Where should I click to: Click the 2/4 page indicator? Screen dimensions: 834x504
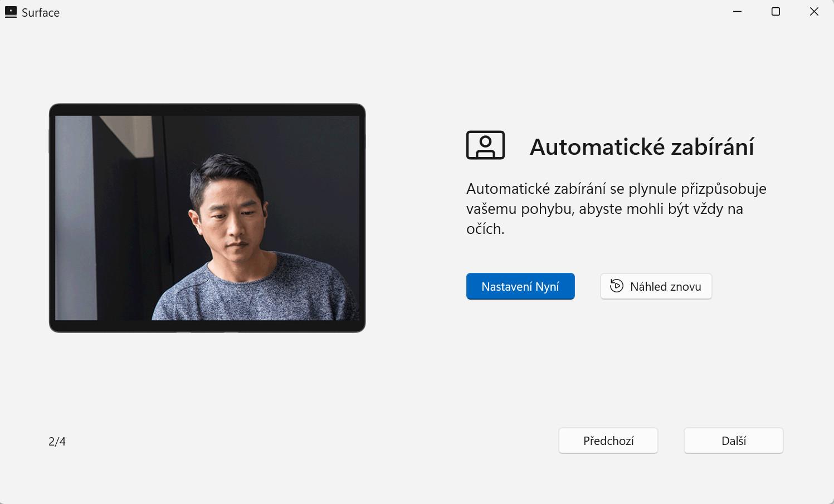[x=57, y=442]
